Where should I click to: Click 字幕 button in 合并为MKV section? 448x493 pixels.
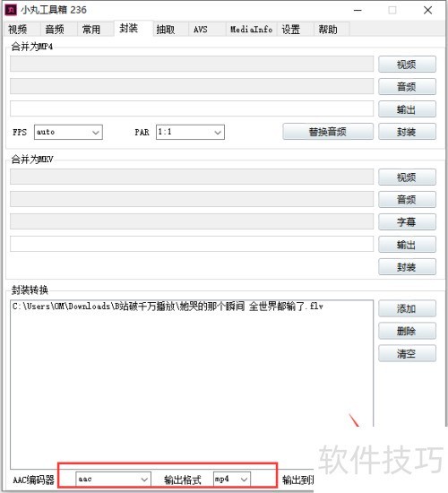tap(407, 222)
